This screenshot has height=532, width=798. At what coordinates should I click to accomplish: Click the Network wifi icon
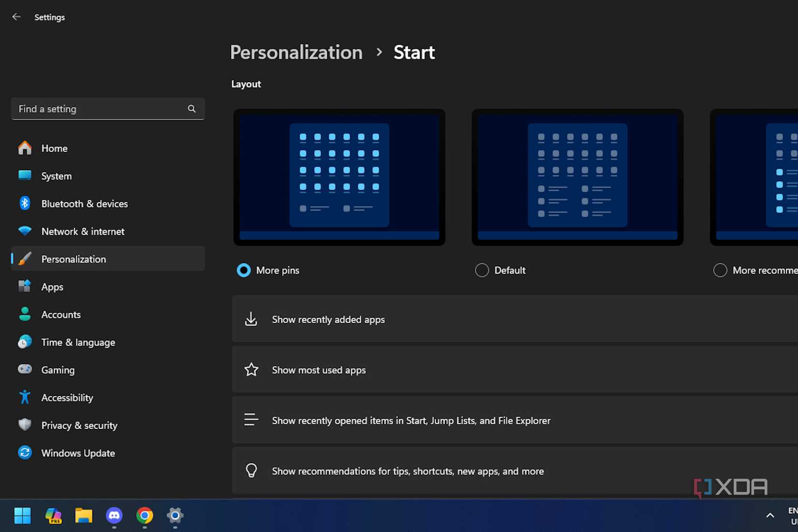click(x=25, y=231)
